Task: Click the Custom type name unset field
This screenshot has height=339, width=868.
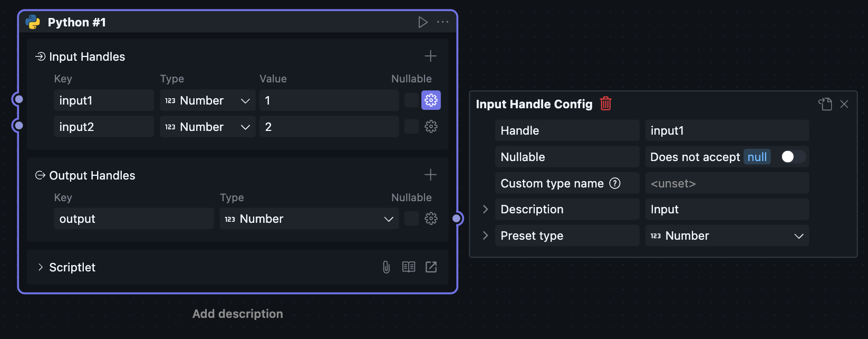Action: point(727,183)
